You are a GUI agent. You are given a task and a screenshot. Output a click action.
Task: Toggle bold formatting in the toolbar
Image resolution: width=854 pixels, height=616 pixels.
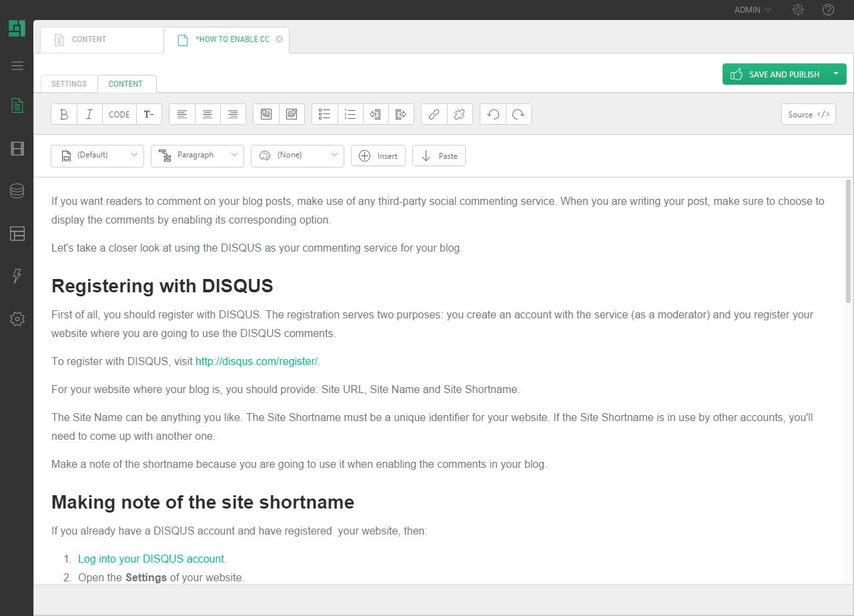click(64, 114)
